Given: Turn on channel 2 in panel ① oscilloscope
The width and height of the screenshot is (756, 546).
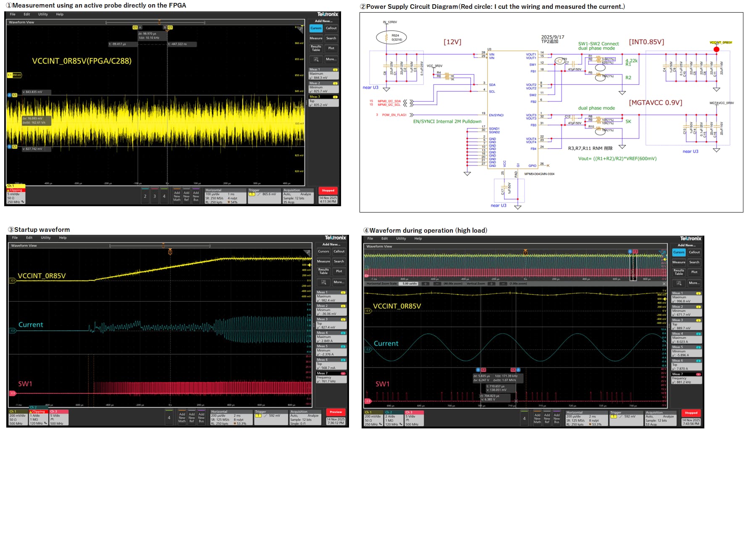Looking at the screenshot, I should [145, 196].
